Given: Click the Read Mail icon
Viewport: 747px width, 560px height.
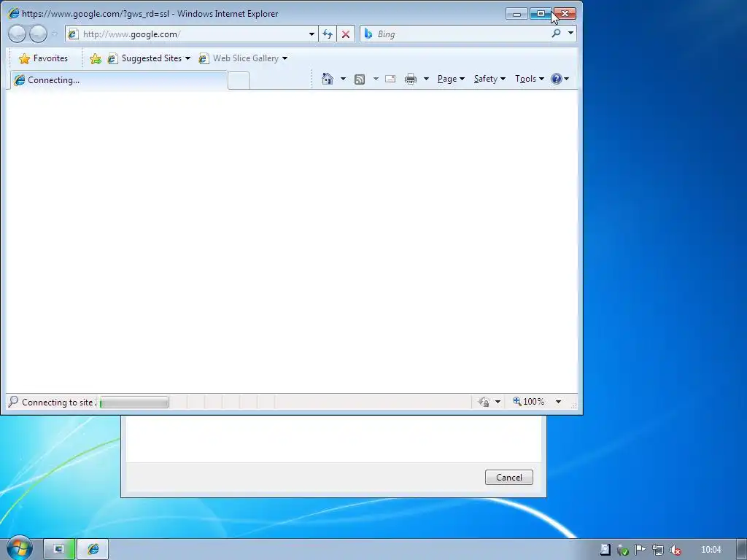Looking at the screenshot, I should (x=390, y=79).
